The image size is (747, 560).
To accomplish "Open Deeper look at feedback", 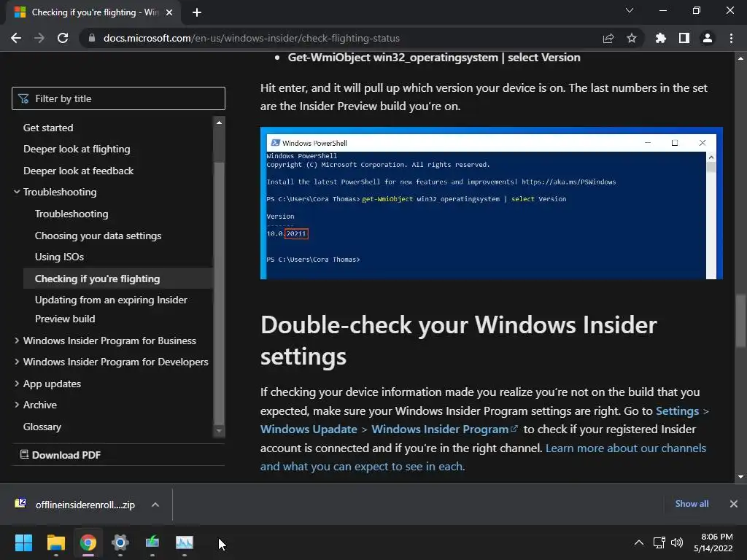I will point(79,171).
